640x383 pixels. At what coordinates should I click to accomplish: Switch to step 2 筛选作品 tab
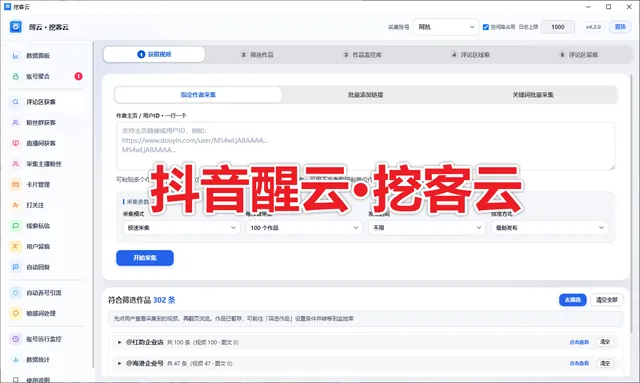point(257,55)
